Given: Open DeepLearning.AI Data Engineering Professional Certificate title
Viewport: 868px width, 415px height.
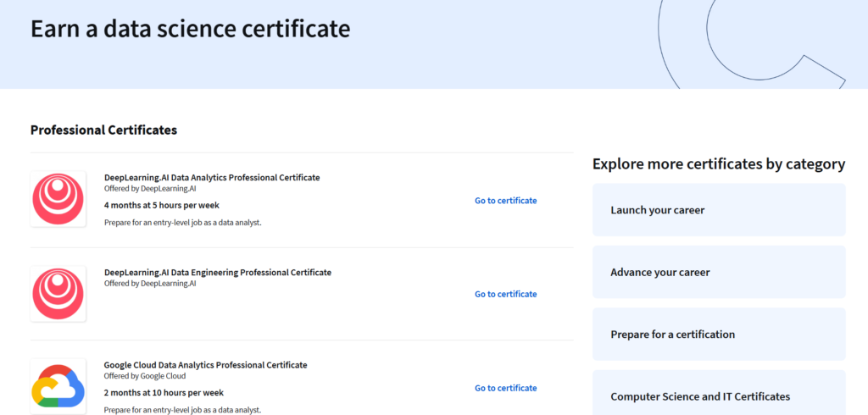Looking at the screenshot, I should point(218,272).
